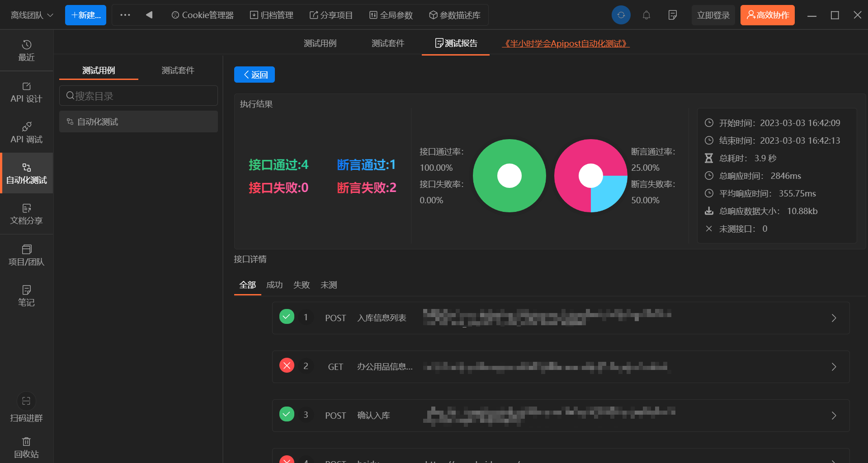Switch to the 测试报告 tab
The image size is (868, 463).
tap(456, 43)
